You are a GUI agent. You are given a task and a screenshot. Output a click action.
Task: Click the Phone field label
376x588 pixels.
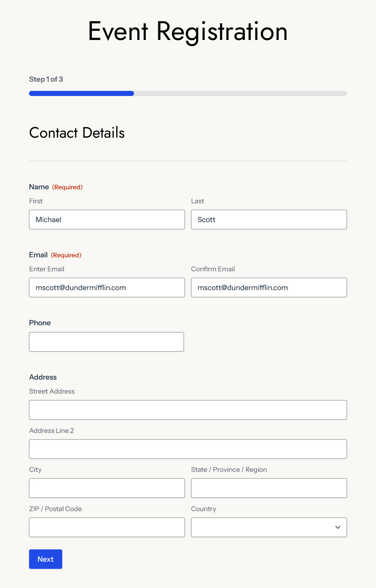40,323
